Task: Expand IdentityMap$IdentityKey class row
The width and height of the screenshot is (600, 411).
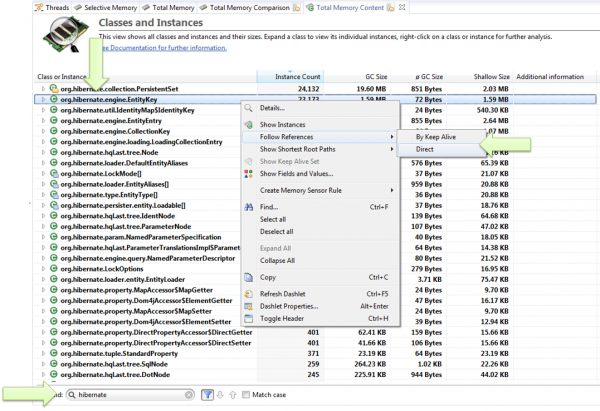Action: click(x=43, y=110)
